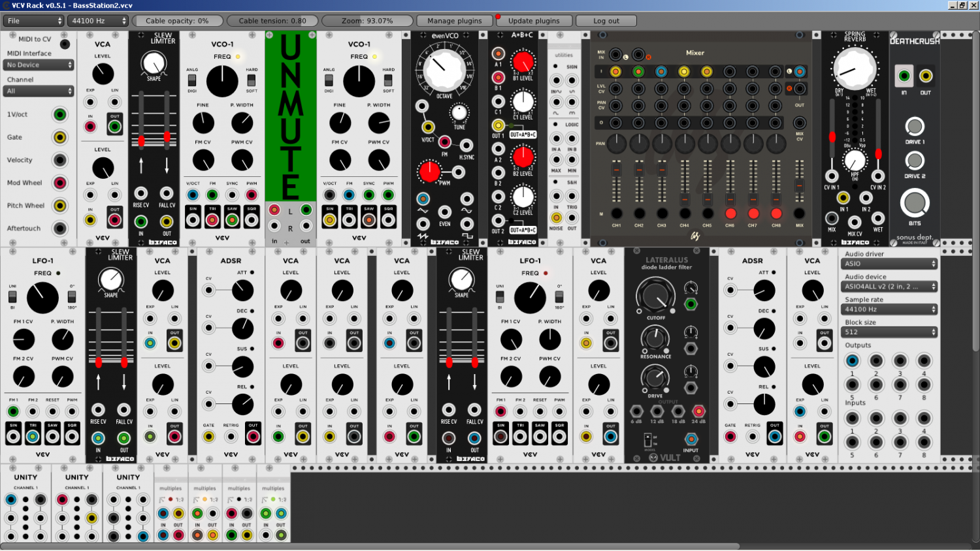Click the large Dry/Wet knob on Spring Reverb

pyautogui.click(x=854, y=69)
